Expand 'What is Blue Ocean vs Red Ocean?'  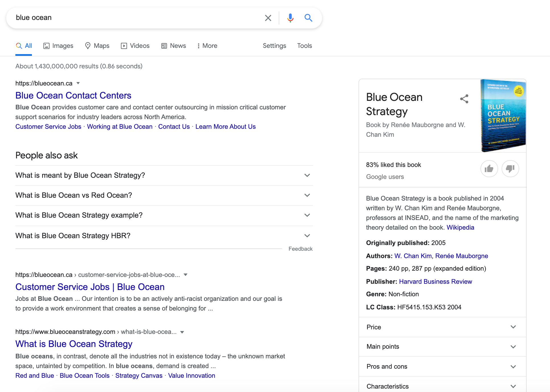(307, 195)
